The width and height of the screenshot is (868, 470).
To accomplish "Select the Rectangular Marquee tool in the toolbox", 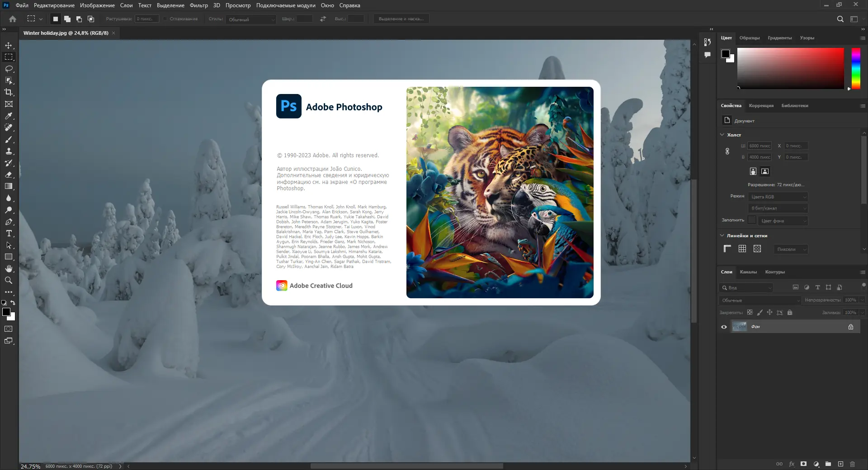I will click(x=9, y=57).
